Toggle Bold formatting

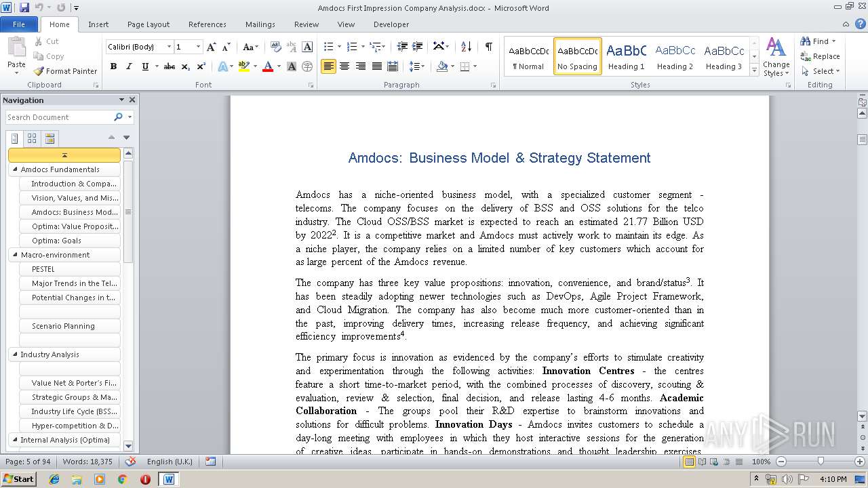point(113,66)
